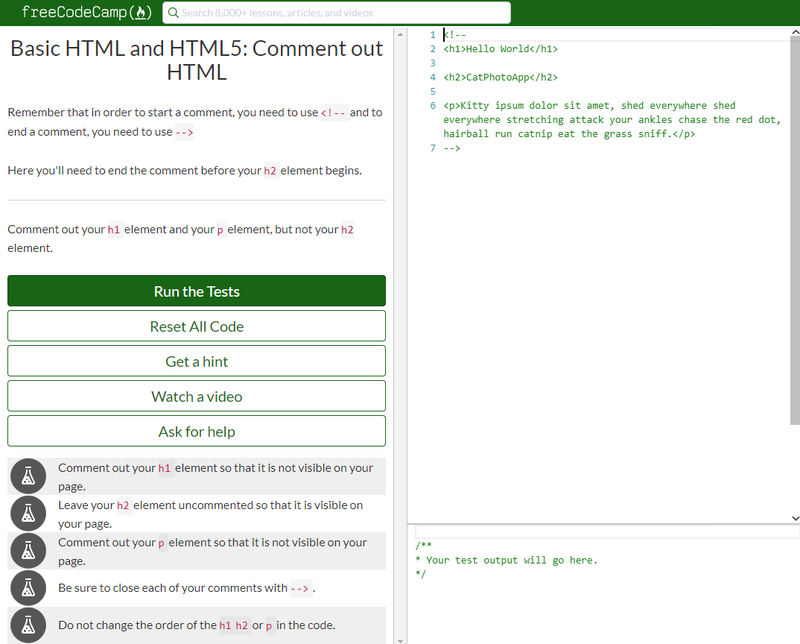Click flask icon beside close comments test
Screen dimensions: 800x644
[29, 588]
